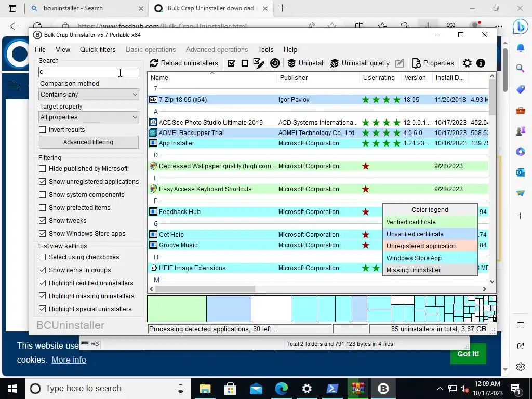
Task: Click the PowerShell taskbar icon
Action: tap(332, 389)
